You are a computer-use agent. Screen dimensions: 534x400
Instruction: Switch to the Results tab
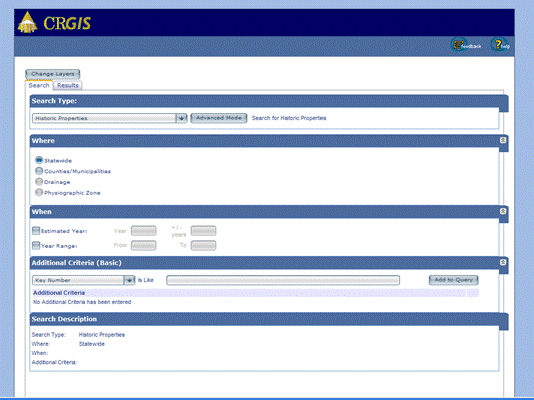pyautogui.click(x=67, y=85)
